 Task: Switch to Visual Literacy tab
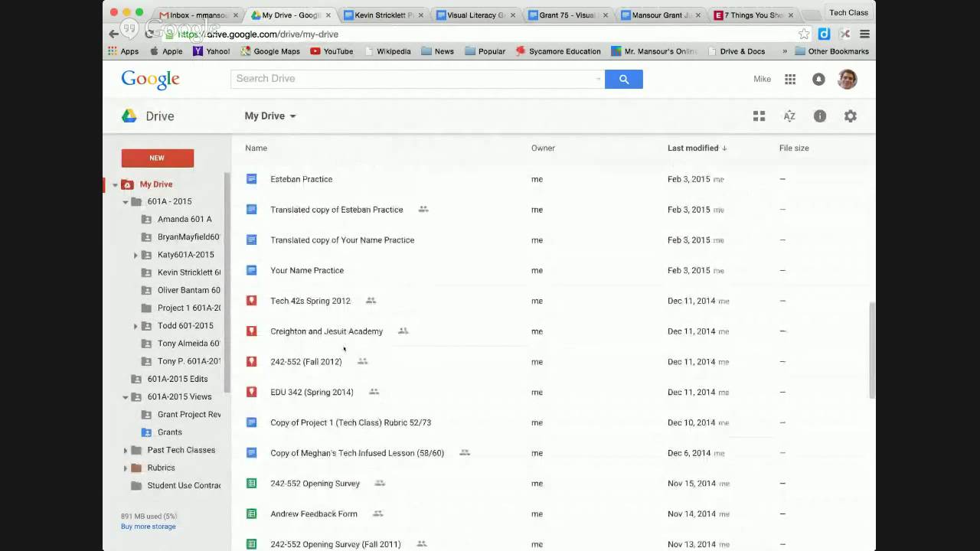[x=473, y=15]
